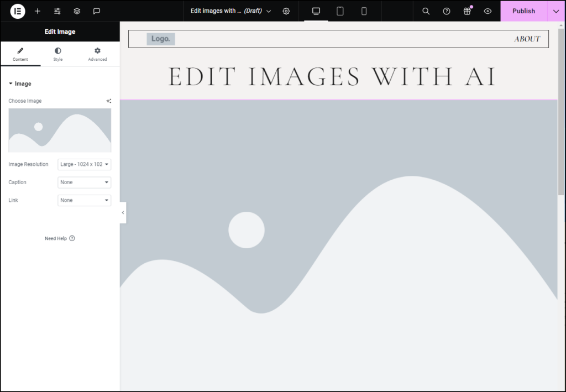Click the Publish button
Viewport: 566px width, 392px height.
pyautogui.click(x=523, y=11)
